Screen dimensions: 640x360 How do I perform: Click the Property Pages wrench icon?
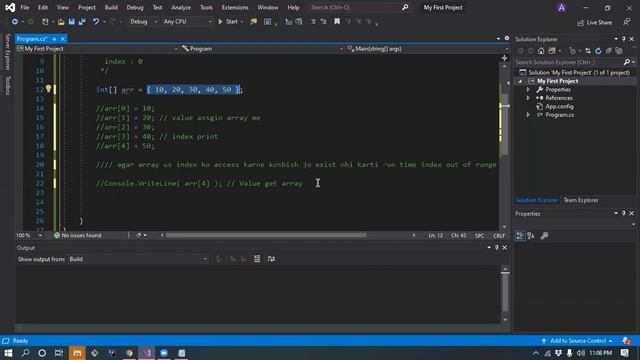[544, 236]
